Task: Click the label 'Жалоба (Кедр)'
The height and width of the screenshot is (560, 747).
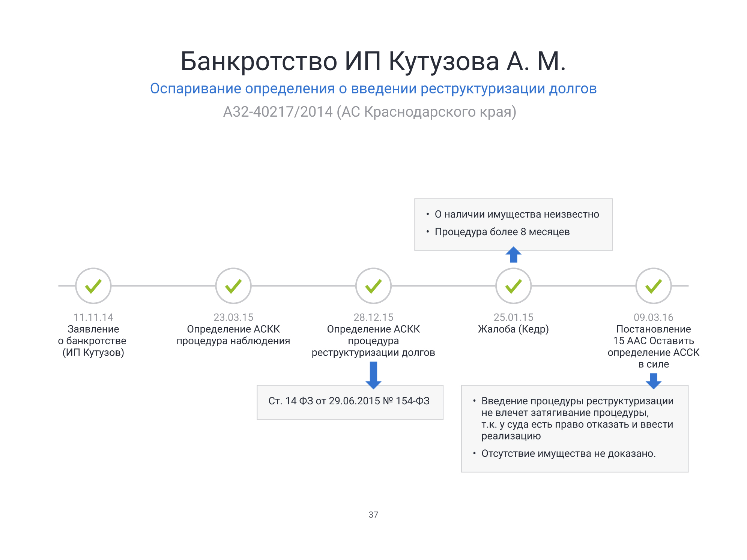Action: (513, 329)
